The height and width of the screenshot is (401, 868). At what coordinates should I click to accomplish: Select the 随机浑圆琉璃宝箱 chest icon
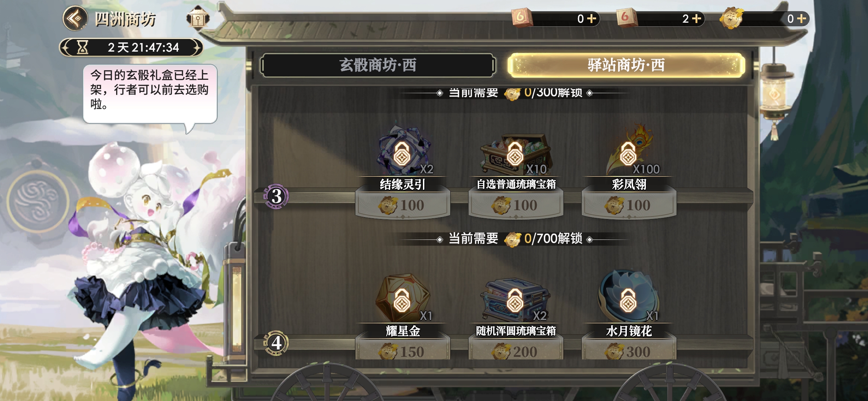(x=516, y=300)
